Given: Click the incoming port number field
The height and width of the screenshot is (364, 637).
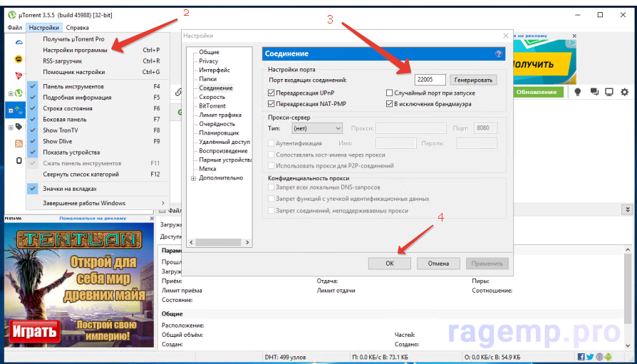Looking at the screenshot, I should coord(430,80).
